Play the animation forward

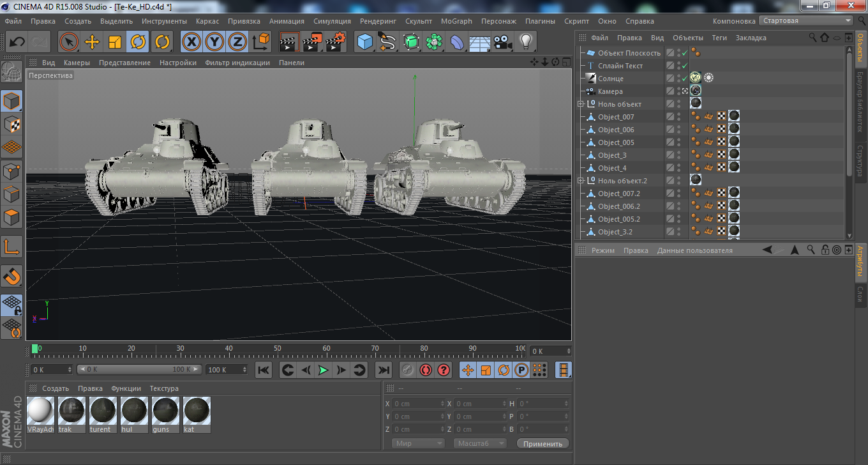click(324, 370)
